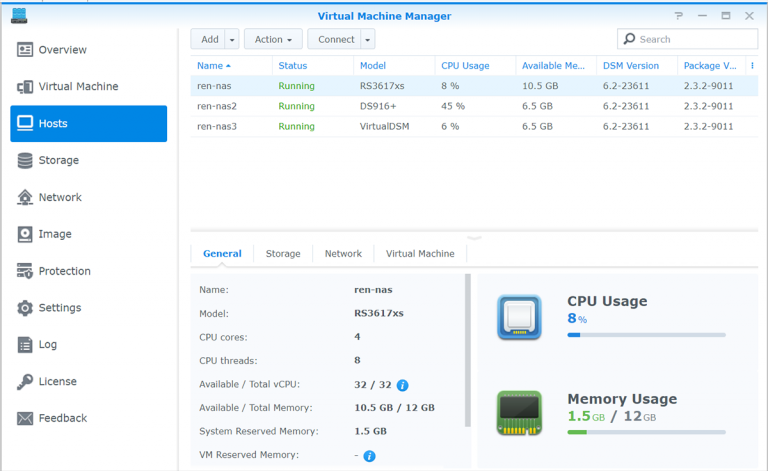This screenshot has width=768, height=471.
Task: Open the Overview section icon
Action: tap(25, 49)
